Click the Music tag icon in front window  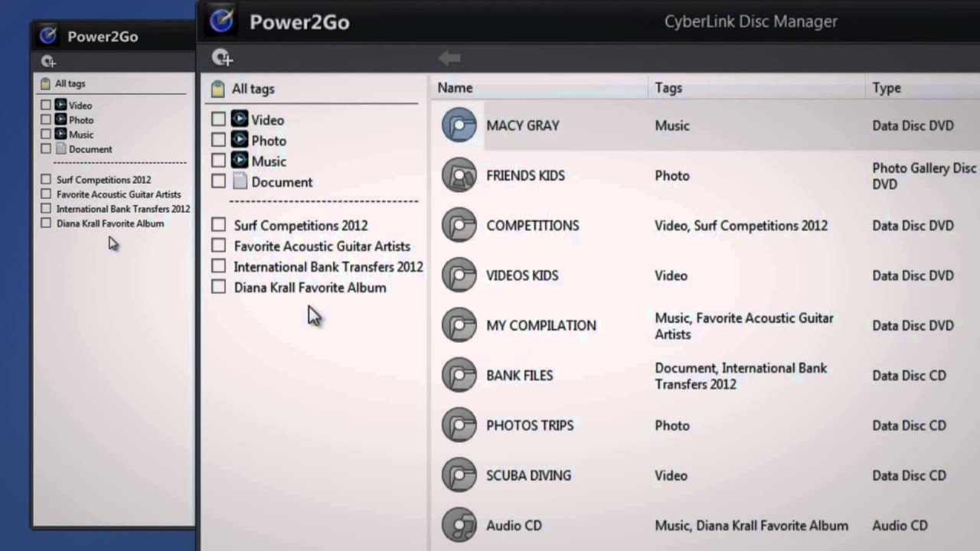tap(240, 160)
